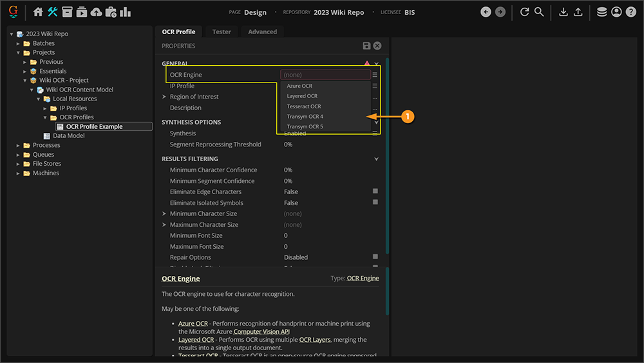Save properties with the floppy disk icon

point(366,46)
